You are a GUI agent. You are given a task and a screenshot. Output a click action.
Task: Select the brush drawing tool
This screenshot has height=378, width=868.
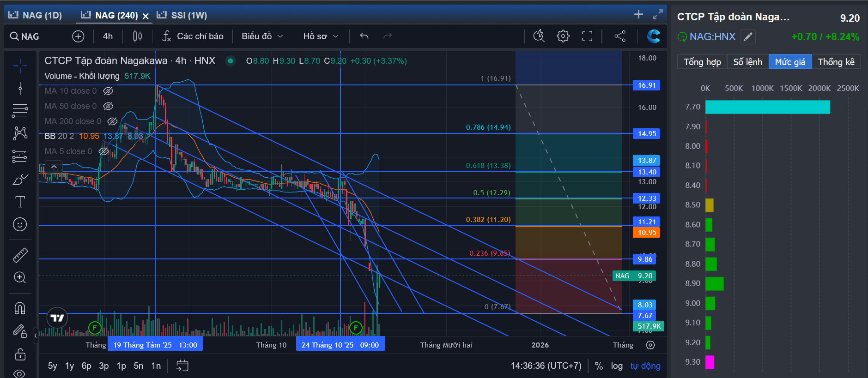[20, 180]
